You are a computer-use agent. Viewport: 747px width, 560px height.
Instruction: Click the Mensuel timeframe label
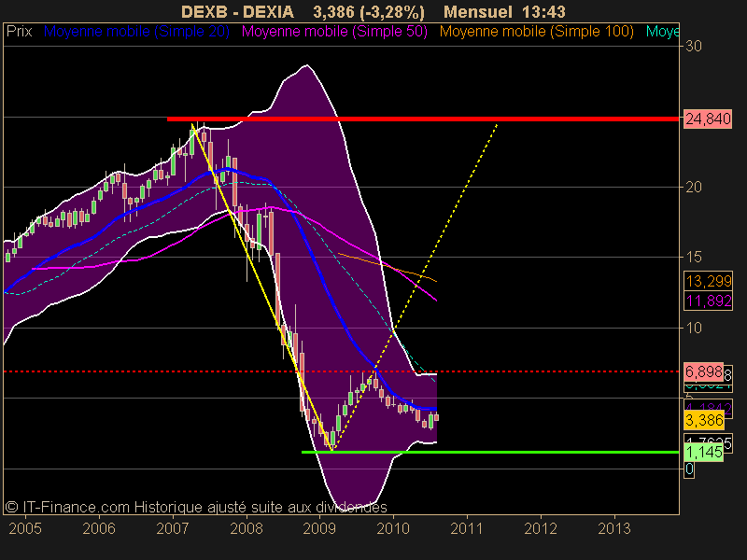(x=478, y=11)
